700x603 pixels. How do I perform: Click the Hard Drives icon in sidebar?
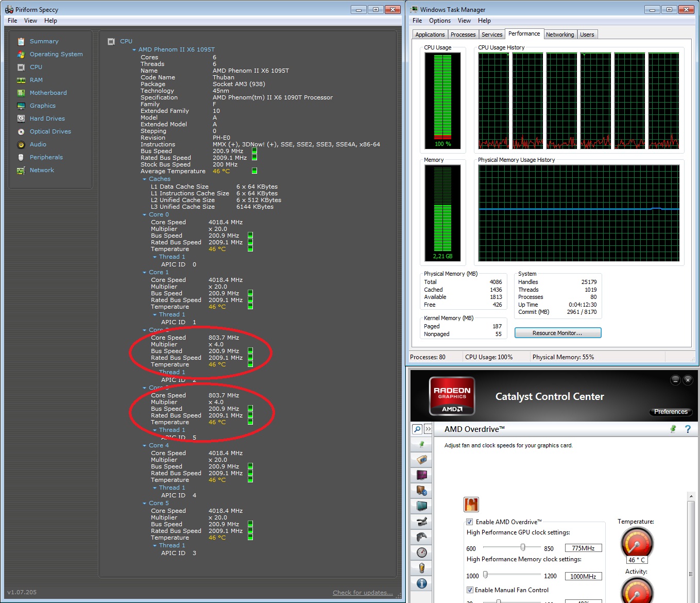coord(21,119)
